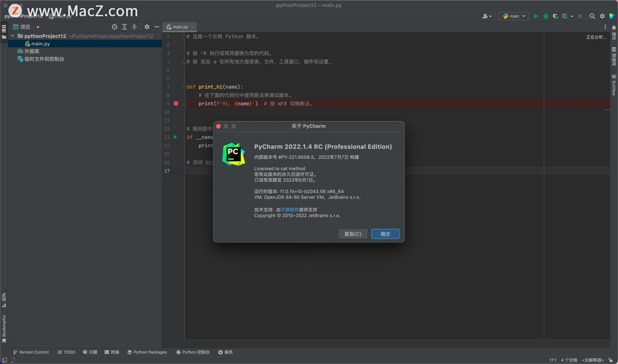Open project panel options gear

147,27
